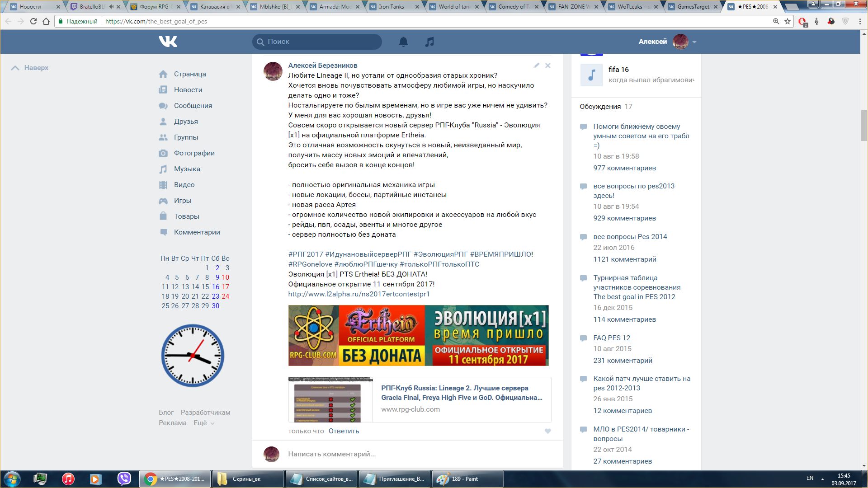868x488 pixels.
Task: Switch to the Форум RPG browser tab
Action: click(156, 7)
